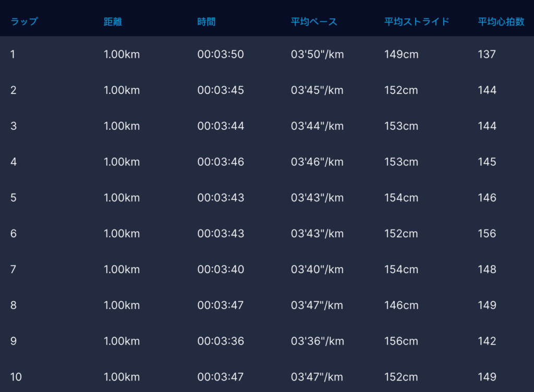The width and height of the screenshot is (534, 392).
Task: Click lap 6 heart rate 156
Action: 487,234
